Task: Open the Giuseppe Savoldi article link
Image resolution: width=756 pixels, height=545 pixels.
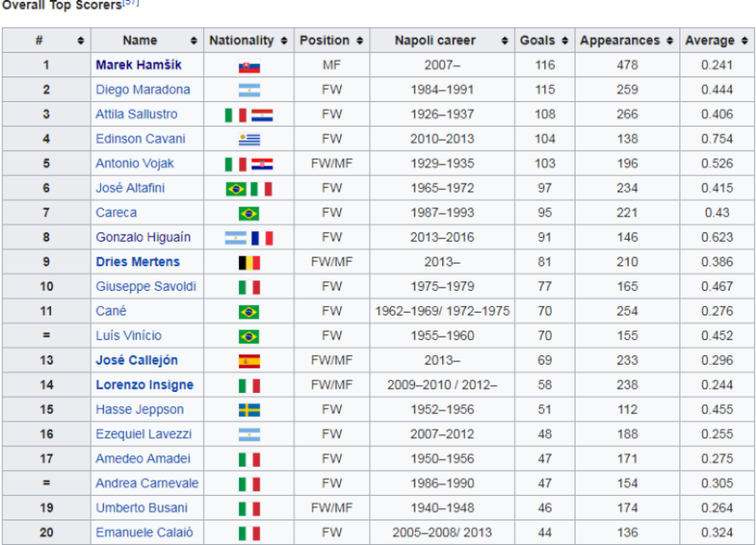Action: click(x=146, y=287)
